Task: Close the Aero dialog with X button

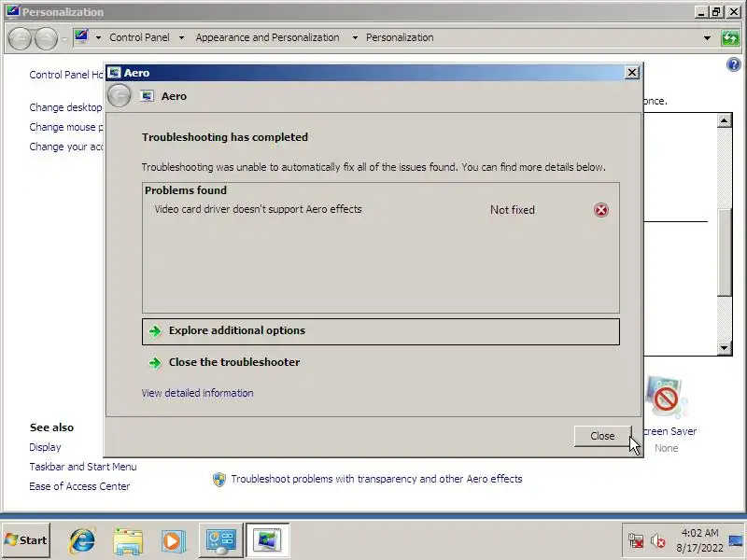Action: pyautogui.click(x=632, y=73)
